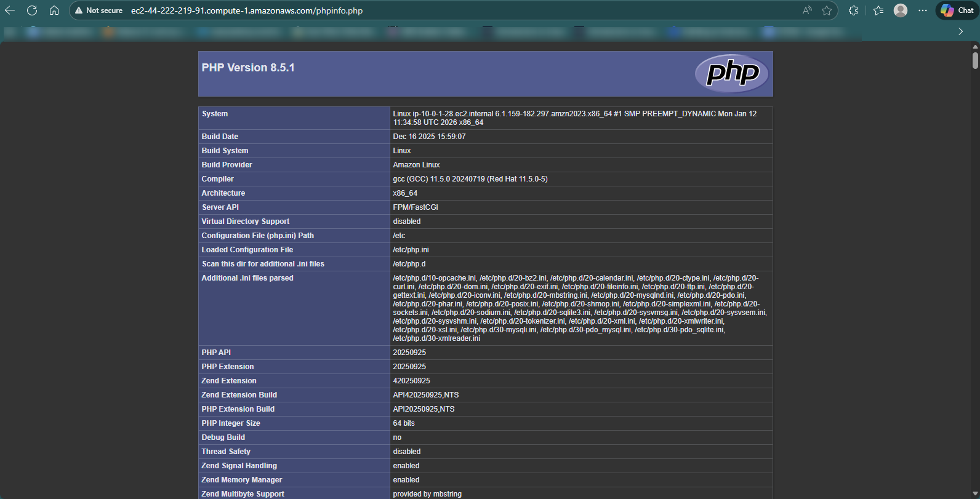
Task: Click the FPM/FastCGI Server API value
Action: click(416, 207)
